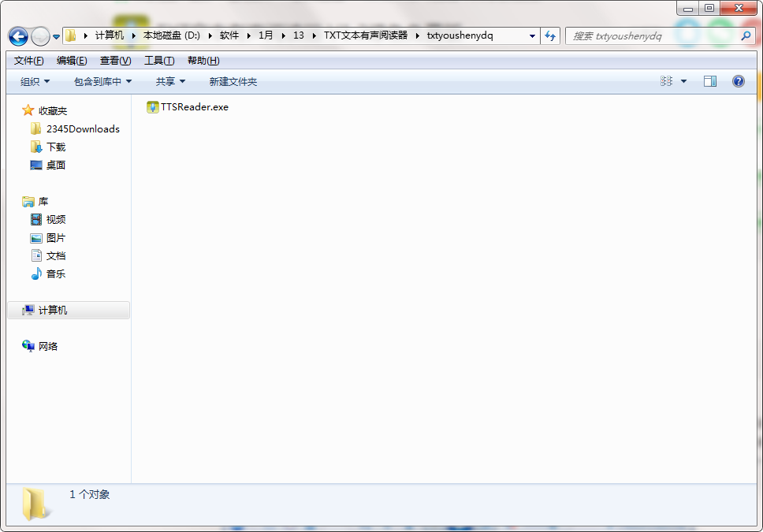Go to 1月 folder in breadcrumb
This screenshot has width=763, height=532.
coord(266,35)
